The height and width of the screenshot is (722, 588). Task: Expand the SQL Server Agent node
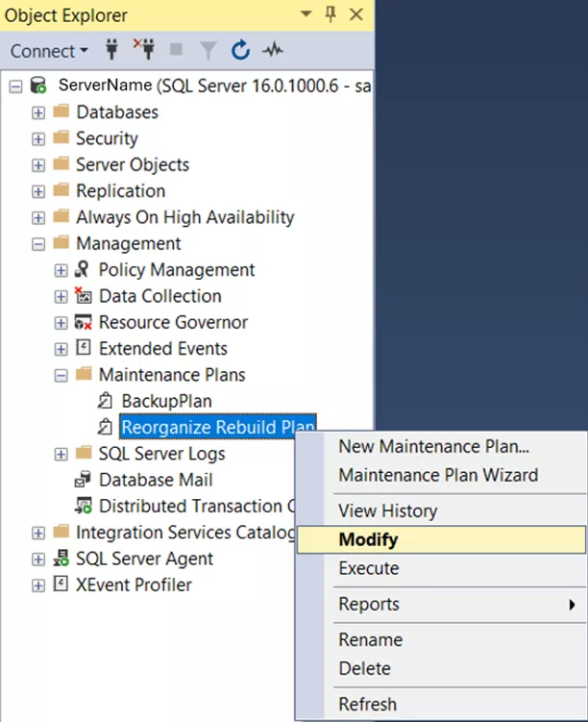[x=38, y=559]
